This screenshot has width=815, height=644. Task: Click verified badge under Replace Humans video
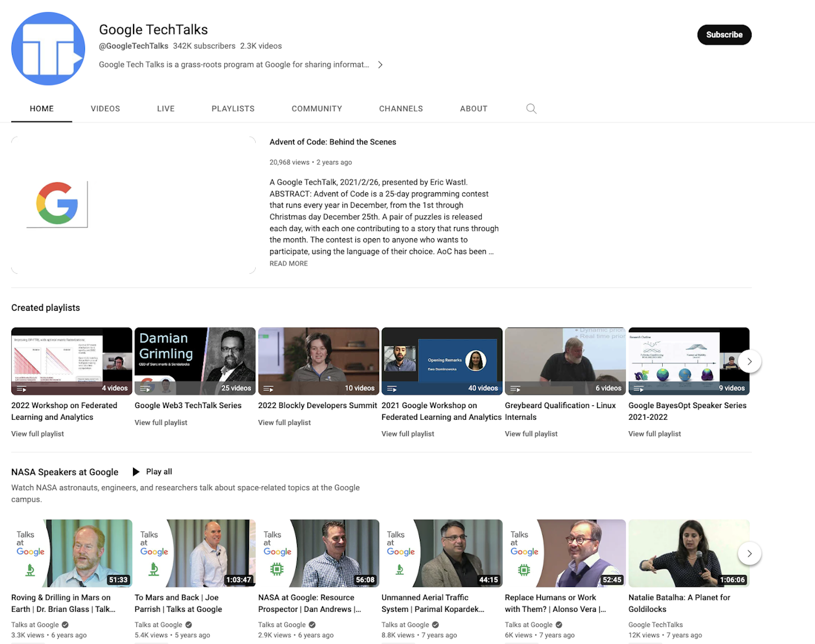coord(559,625)
